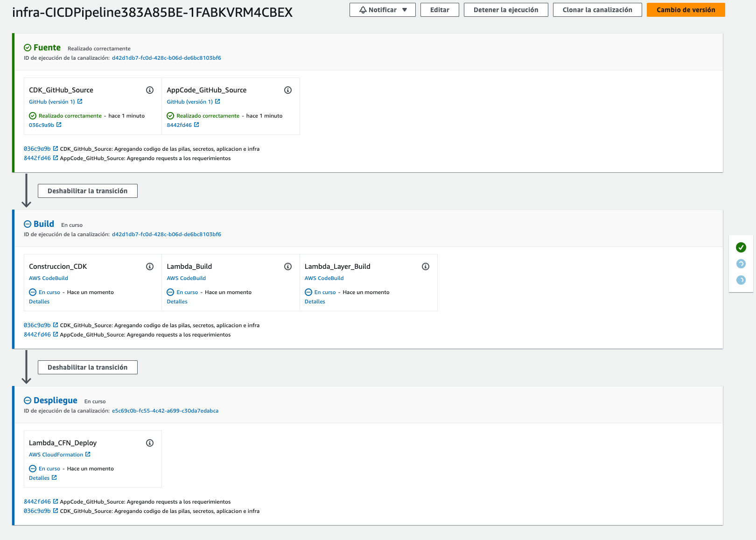Click the Despliegue in-progress icon in stage navigator
Image resolution: width=756 pixels, height=540 pixels.
click(742, 281)
